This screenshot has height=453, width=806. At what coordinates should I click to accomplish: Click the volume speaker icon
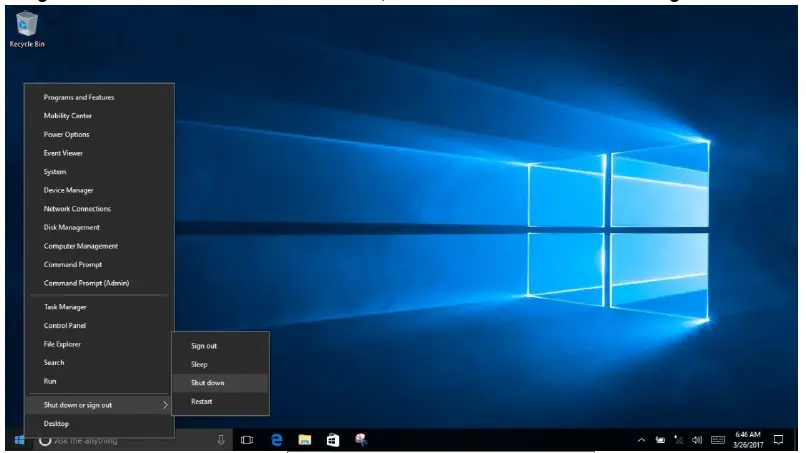697,440
